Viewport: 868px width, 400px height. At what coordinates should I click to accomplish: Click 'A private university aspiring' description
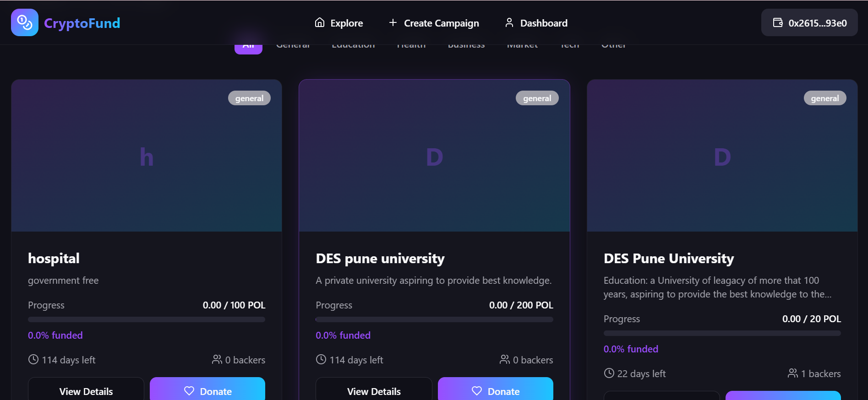click(x=434, y=280)
